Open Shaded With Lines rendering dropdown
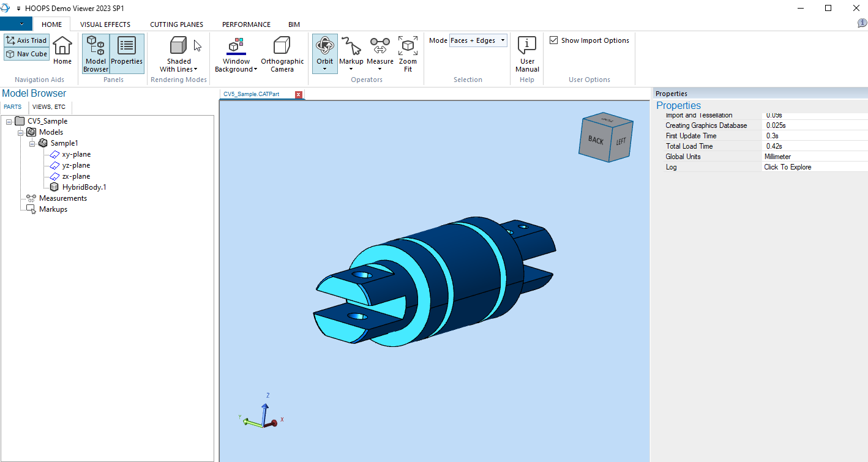Screen dimensions: 868x462 (179, 69)
